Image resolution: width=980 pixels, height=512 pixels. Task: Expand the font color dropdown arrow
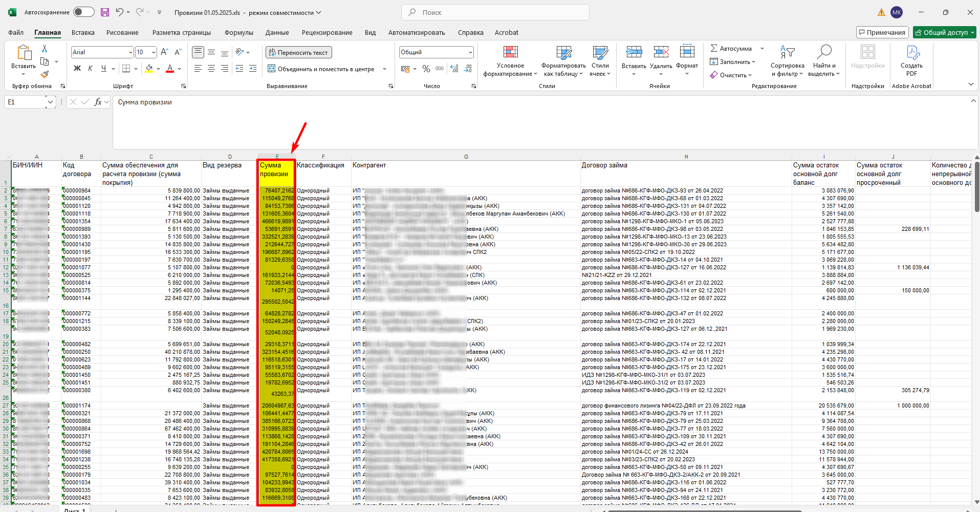pos(180,69)
